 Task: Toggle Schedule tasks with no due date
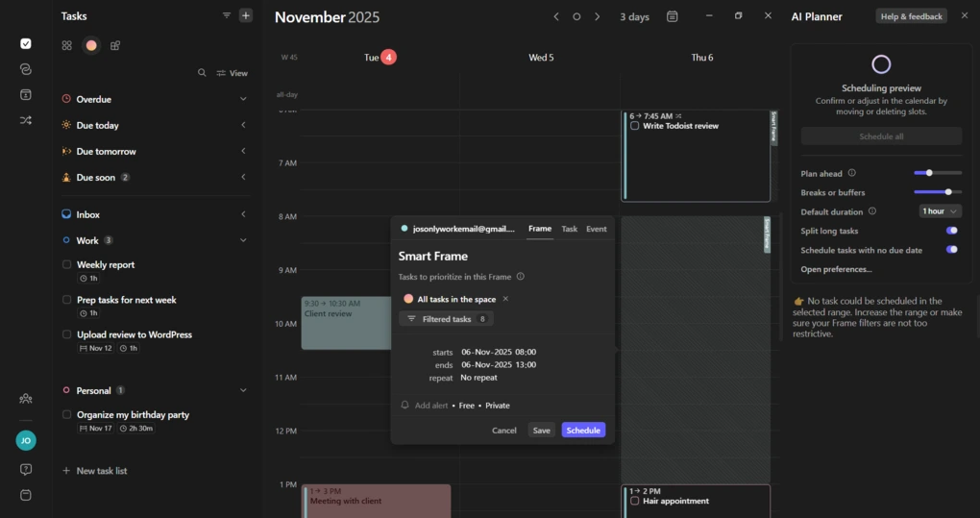tap(952, 250)
